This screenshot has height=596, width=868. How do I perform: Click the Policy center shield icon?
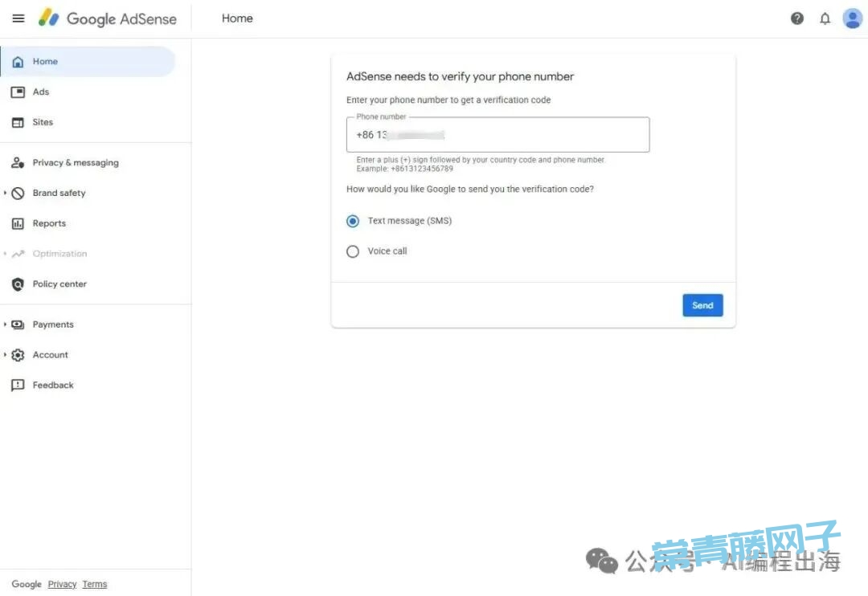(18, 284)
